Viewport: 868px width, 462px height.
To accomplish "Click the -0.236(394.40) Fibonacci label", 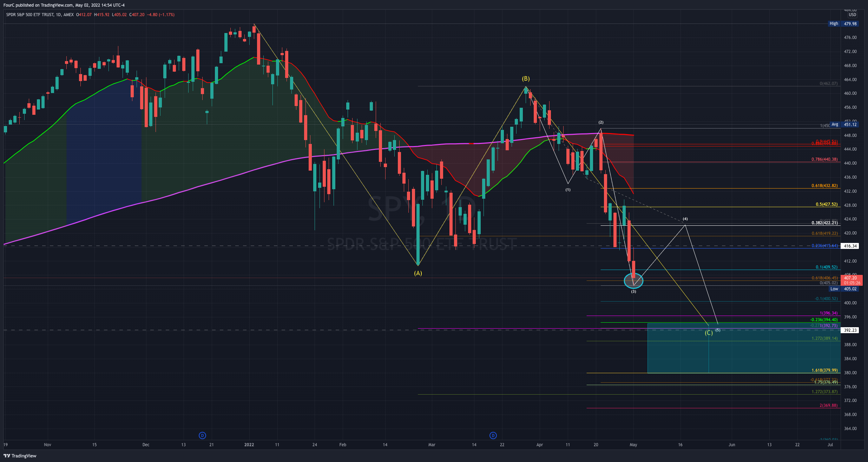I will [824, 320].
